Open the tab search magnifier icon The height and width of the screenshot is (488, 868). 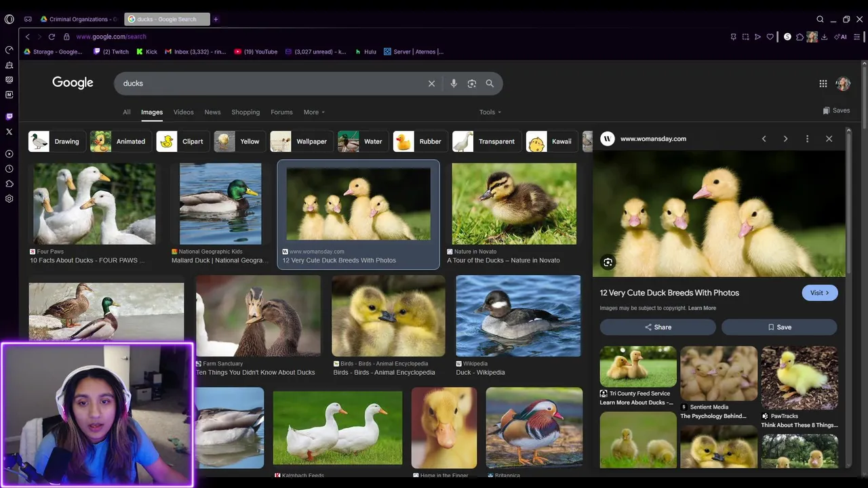click(820, 19)
